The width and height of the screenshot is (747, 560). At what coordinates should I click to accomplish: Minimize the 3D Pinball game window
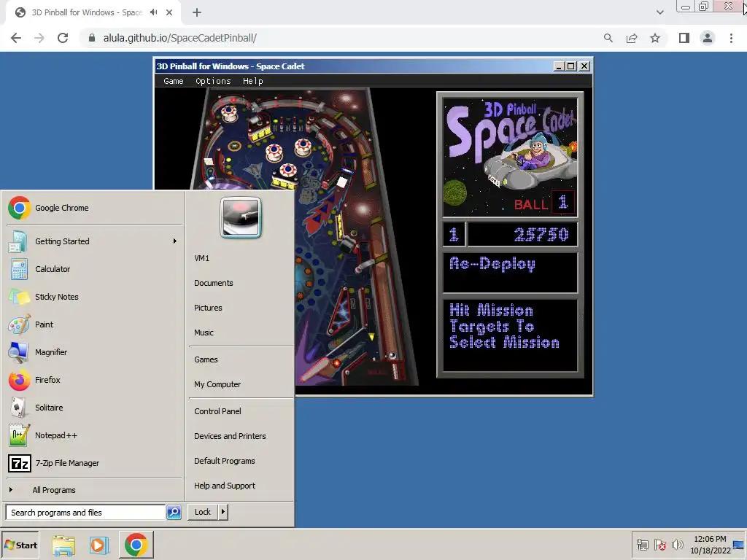tap(560, 66)
